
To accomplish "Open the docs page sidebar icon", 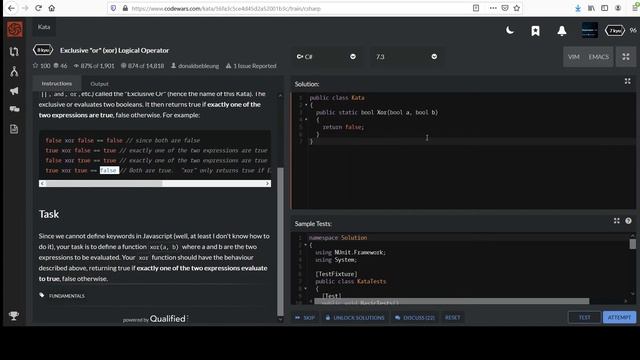I will point(14,129).
